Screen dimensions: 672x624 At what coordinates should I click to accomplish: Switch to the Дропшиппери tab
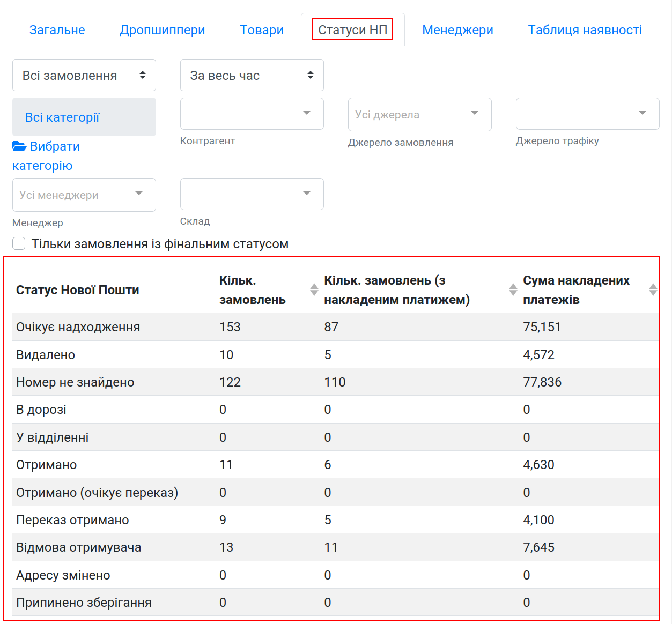pos(162,30)
